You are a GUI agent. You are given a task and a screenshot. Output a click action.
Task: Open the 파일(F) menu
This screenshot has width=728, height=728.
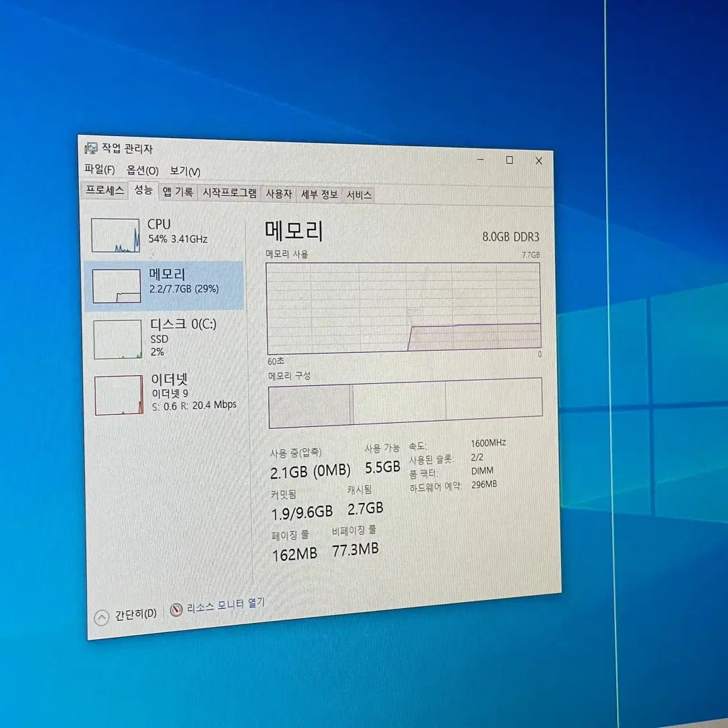[x=100, y=170]
